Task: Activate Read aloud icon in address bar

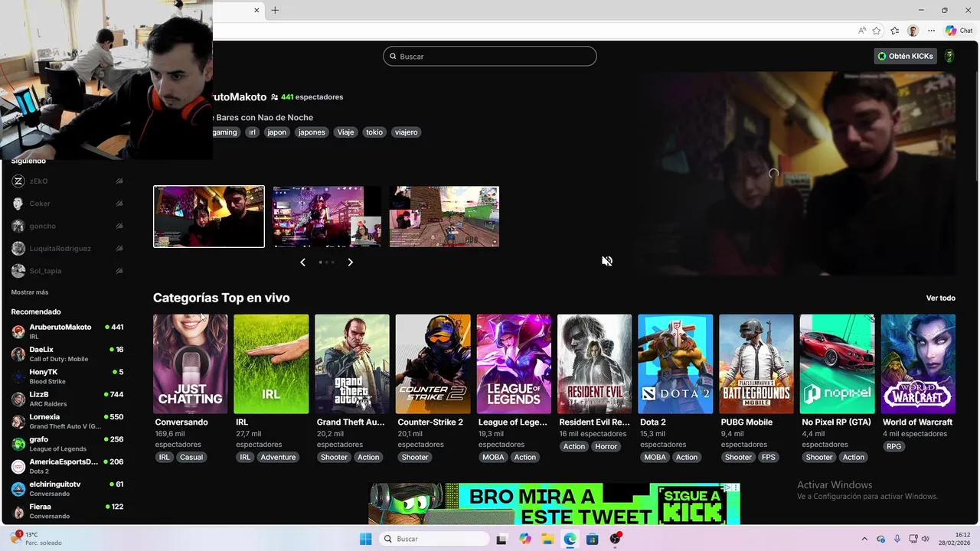Action: click(x=862, y=31)
